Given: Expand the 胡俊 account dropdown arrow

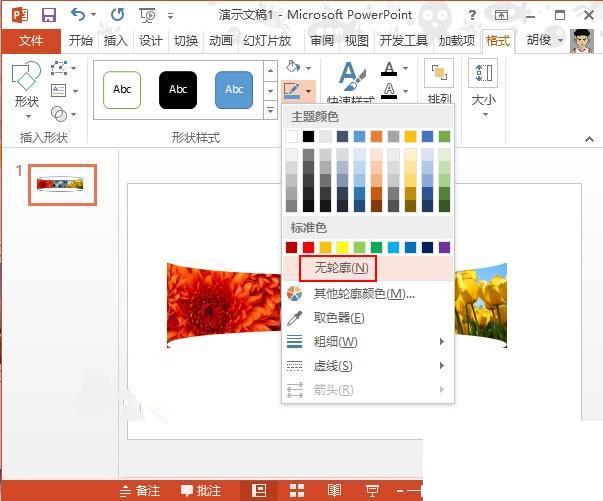Looking at the screenshot, I should [561, 40].
